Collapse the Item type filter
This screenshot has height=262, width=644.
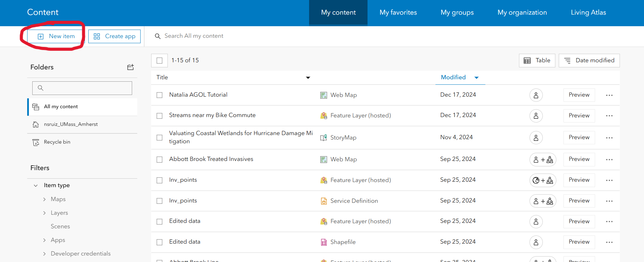36,185
